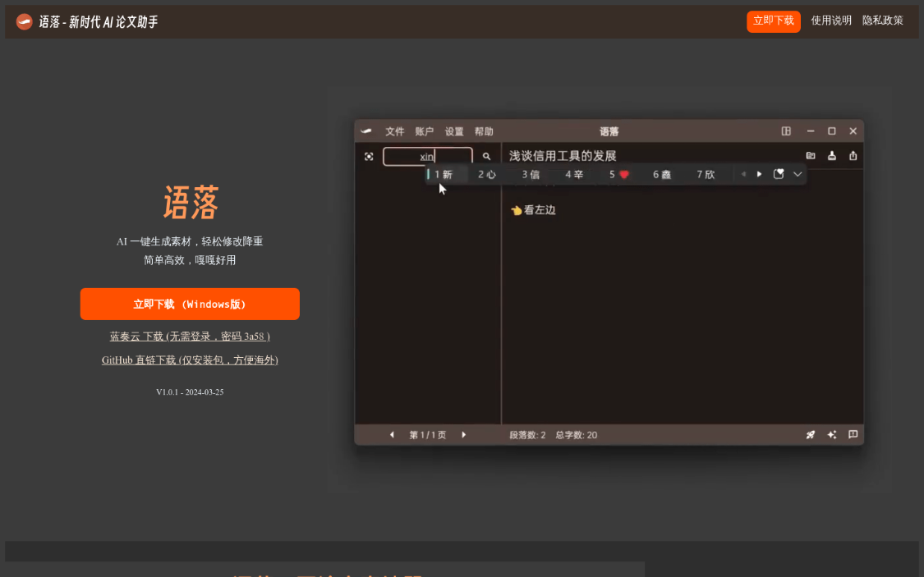Click the search magnifier icon
Screen dimensions: 924x577
(486, 156)
